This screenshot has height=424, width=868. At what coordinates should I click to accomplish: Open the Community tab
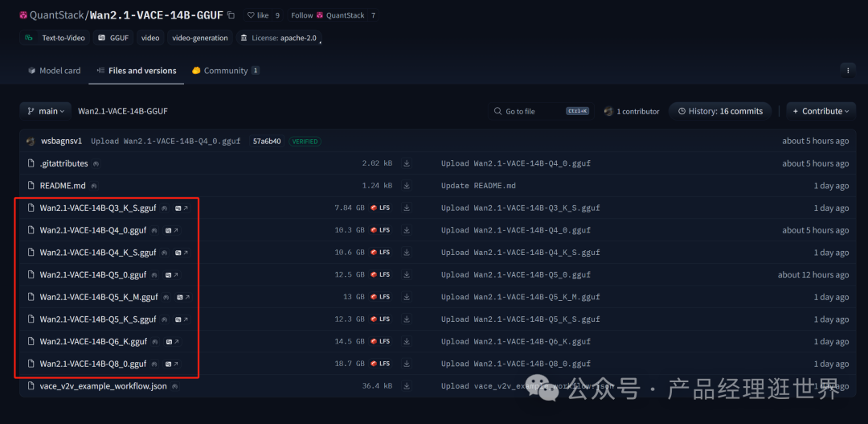click(225, 70)
